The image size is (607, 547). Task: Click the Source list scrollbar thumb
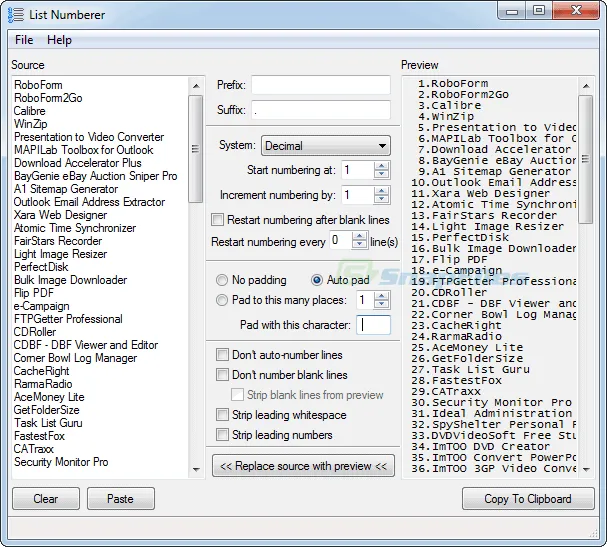tap(196, 149)
